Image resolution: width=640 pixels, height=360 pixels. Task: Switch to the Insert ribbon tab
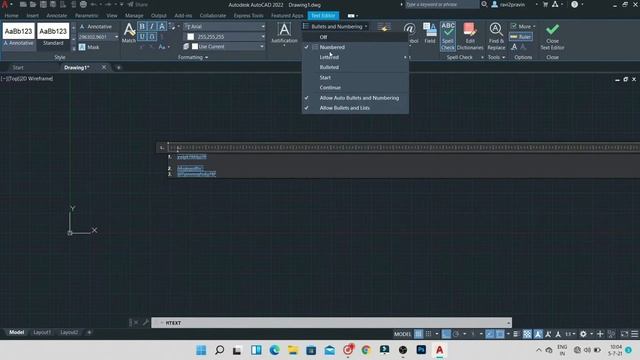coord(33,16)
